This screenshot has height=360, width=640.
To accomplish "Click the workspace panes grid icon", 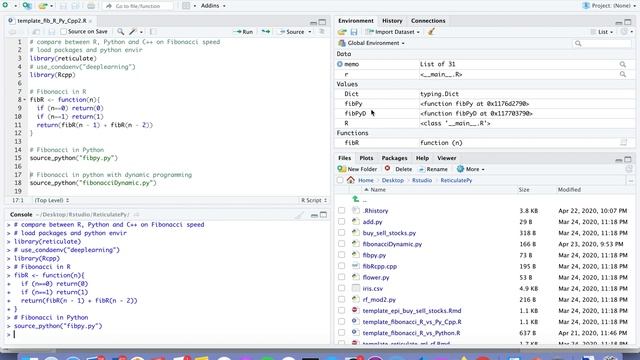I will point(186,6).
